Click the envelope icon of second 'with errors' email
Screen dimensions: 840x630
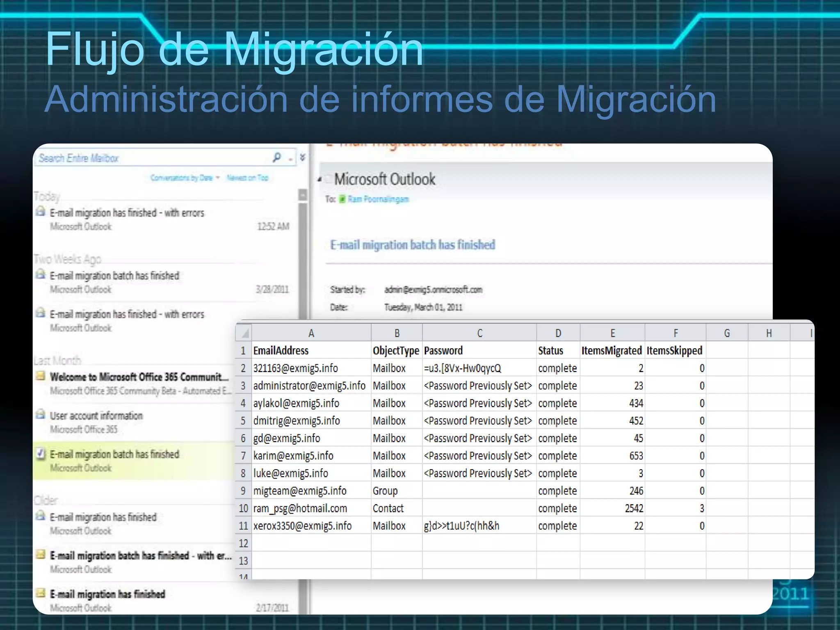tap(40, 313)
